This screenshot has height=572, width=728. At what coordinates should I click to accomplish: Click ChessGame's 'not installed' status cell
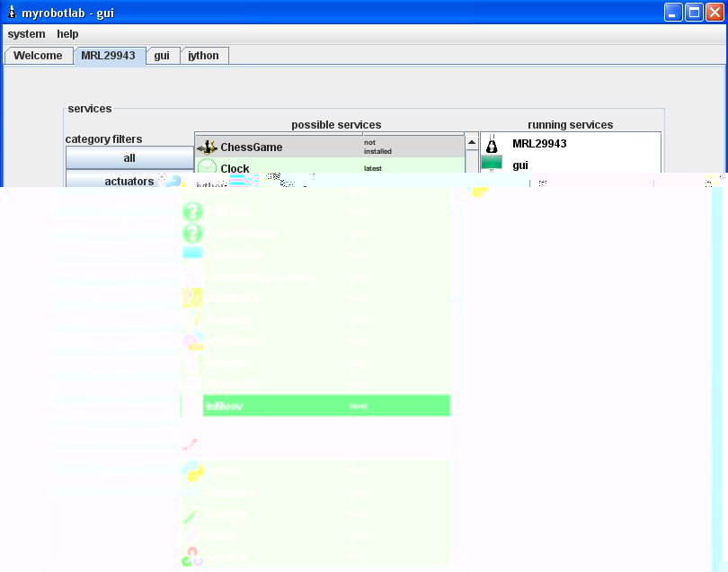377,147
